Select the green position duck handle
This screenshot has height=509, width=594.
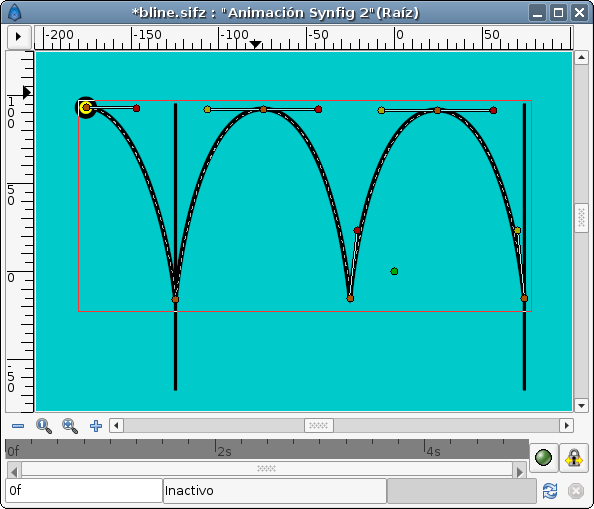tap(394, 272)
